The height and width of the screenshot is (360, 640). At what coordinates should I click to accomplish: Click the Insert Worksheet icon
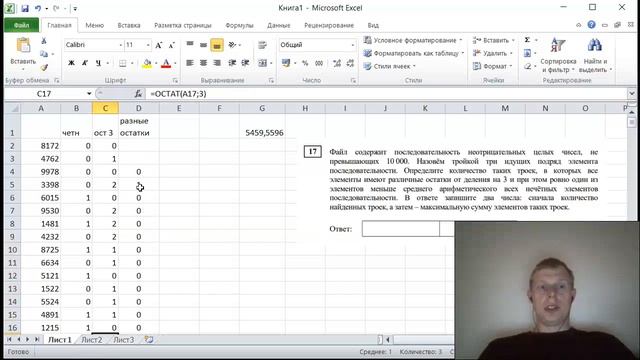click(149, 340)
